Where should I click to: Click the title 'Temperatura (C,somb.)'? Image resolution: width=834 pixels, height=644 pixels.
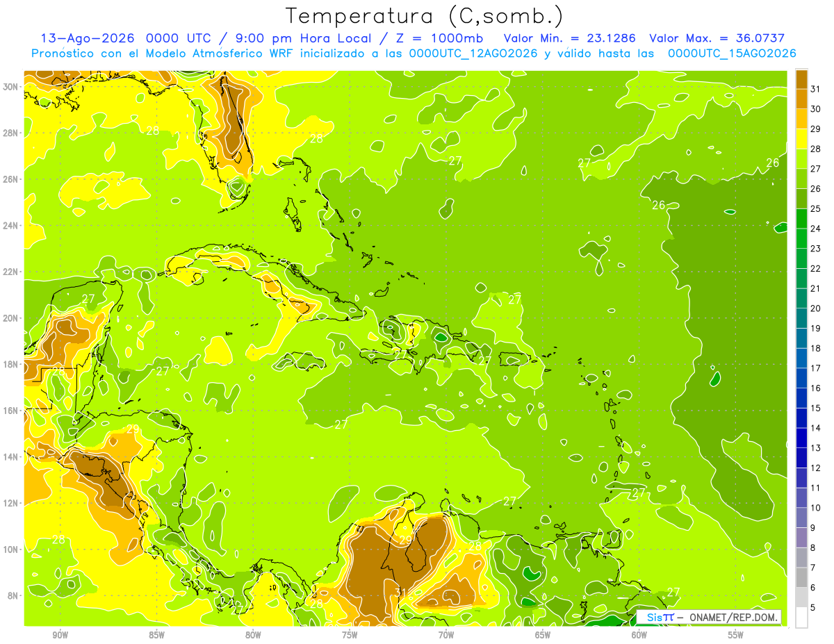[424, 16]
